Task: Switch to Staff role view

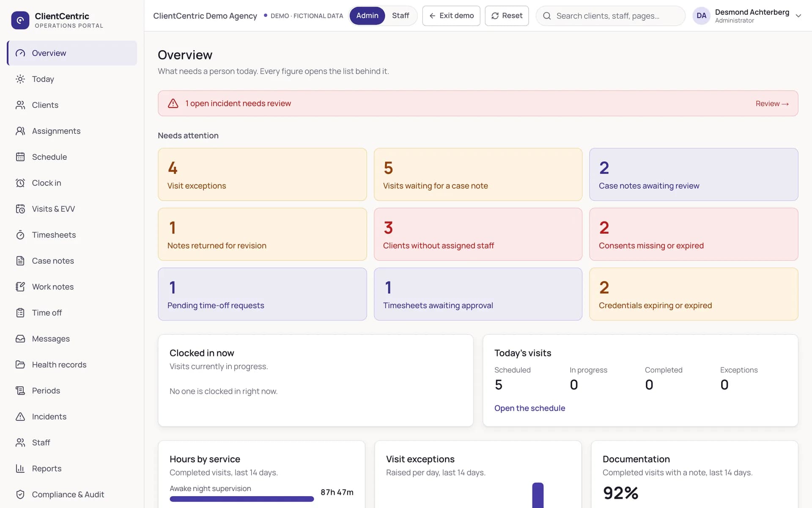Action: point(401,16)
